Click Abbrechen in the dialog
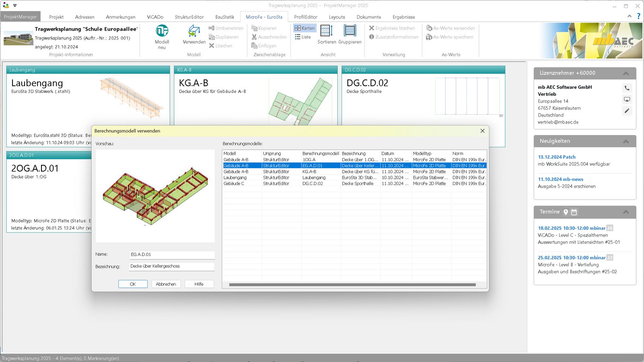The height and width of the screenshot is (362, 644). (166, 284)
